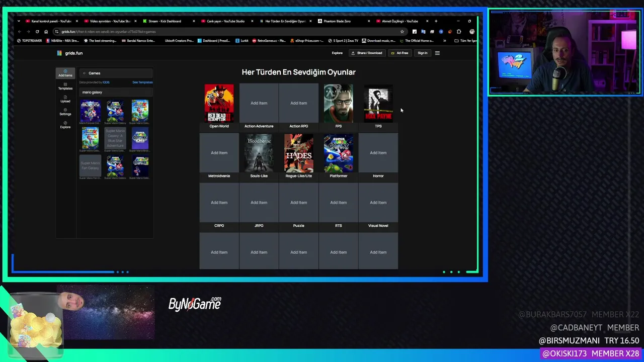Close the Phantom Blade Zero tab
The height and width of the screenshot is (362, 644).
click(369, 21)
